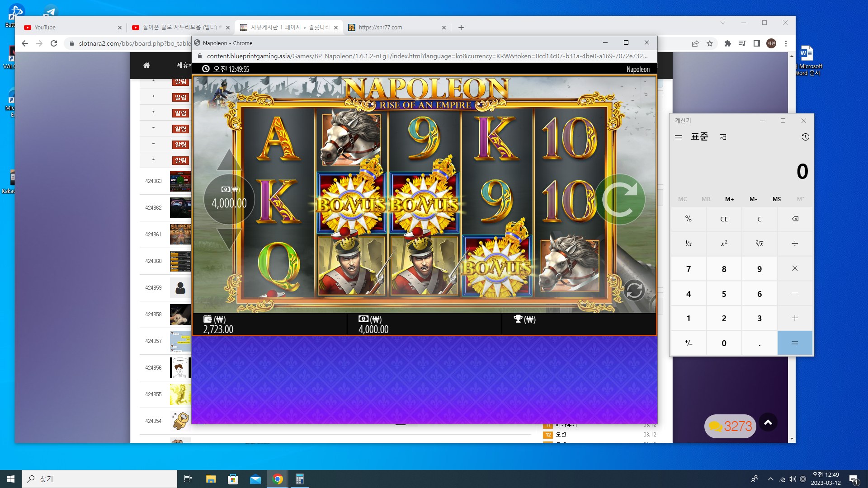This screenshot has height=488, width=868.
Task: Open tab search dropdown in Chrome
Action: [x=723, y=23]
